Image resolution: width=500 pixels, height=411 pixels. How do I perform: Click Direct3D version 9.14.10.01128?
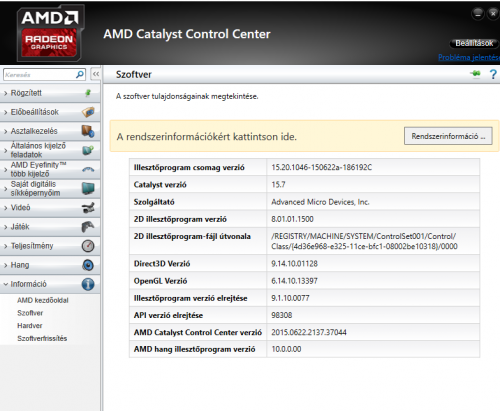294,264
